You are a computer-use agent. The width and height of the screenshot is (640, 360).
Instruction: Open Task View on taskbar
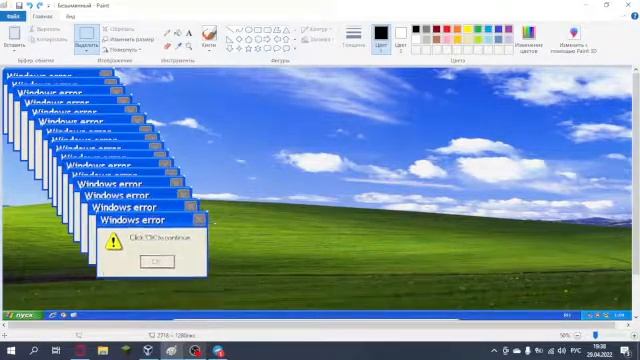click(x=56, y=351)
